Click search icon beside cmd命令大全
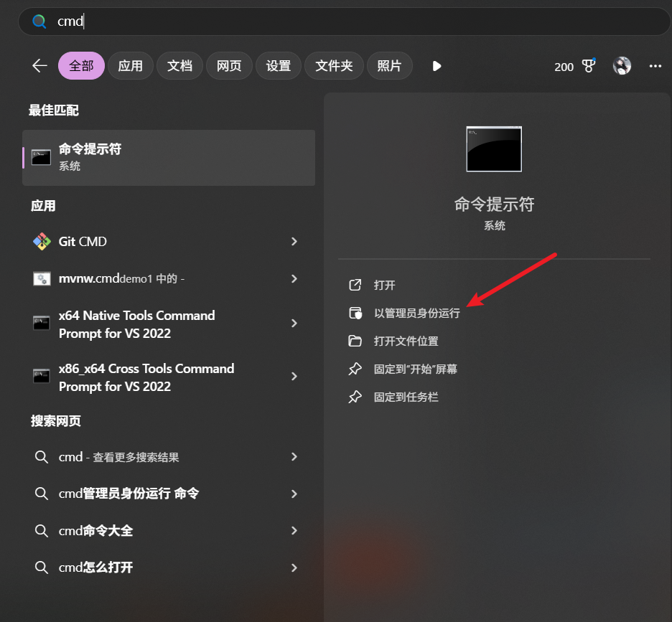 [42, 531]
